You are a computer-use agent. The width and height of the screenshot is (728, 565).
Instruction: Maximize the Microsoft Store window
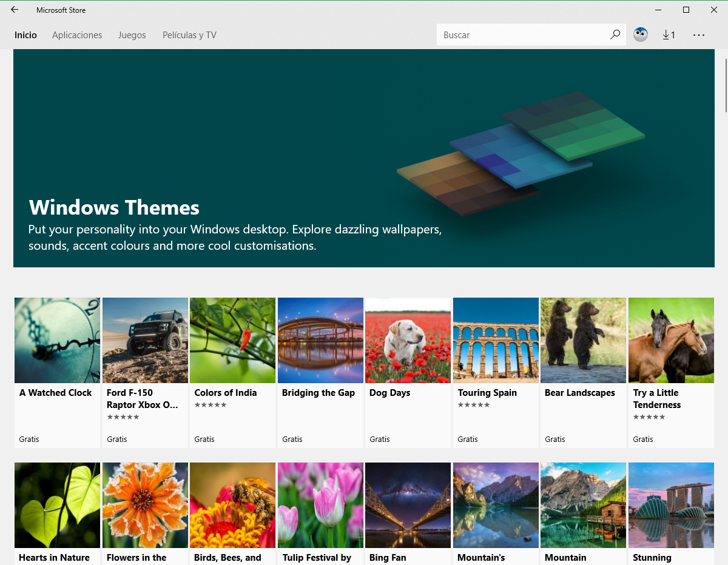[x=686, y=10]
